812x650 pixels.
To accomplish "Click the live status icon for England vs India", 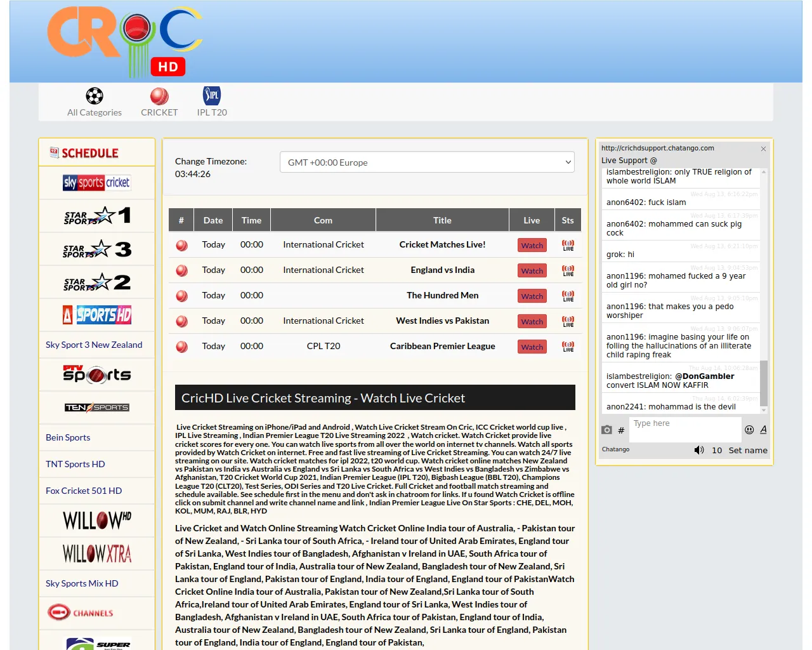I will (568, 270).
